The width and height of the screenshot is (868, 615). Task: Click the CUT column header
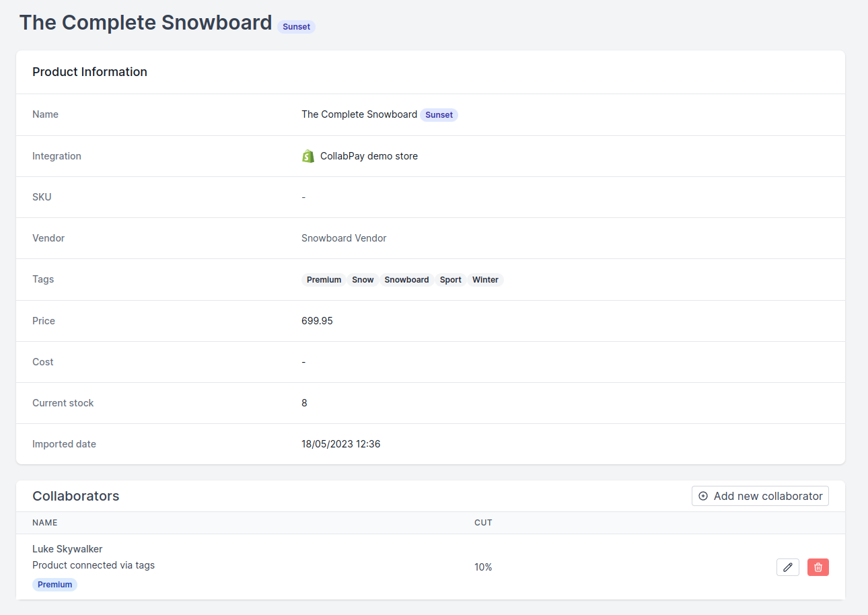click(483, 523)
